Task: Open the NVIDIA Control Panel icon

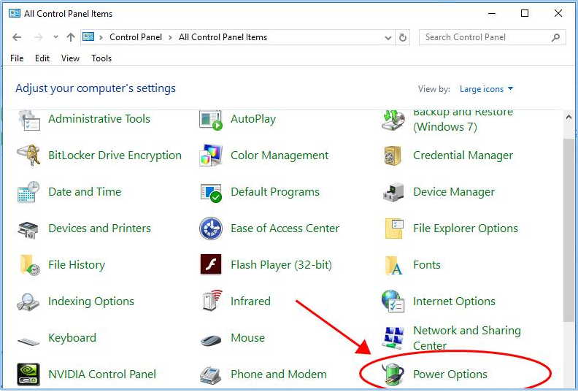Action: (28, 374)
